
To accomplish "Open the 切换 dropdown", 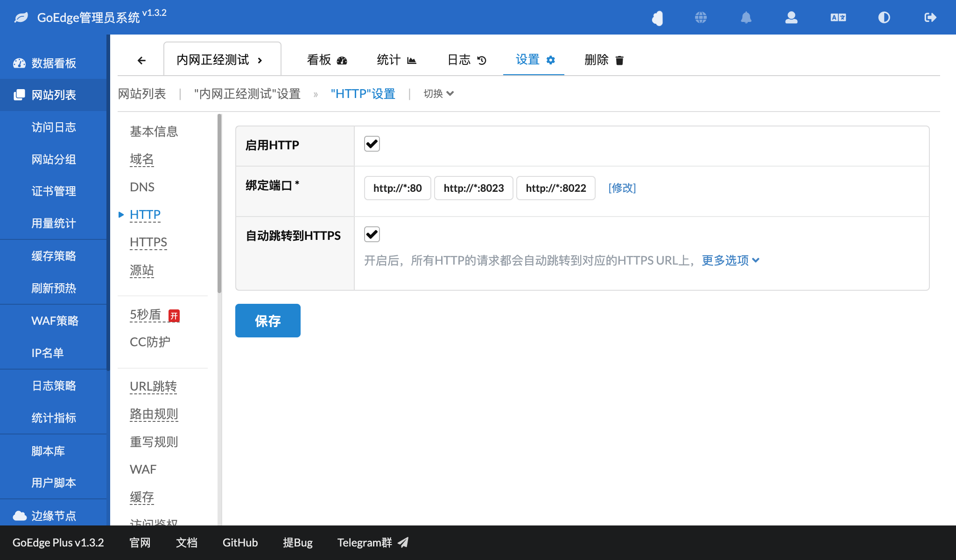I will tap(439, 94).
